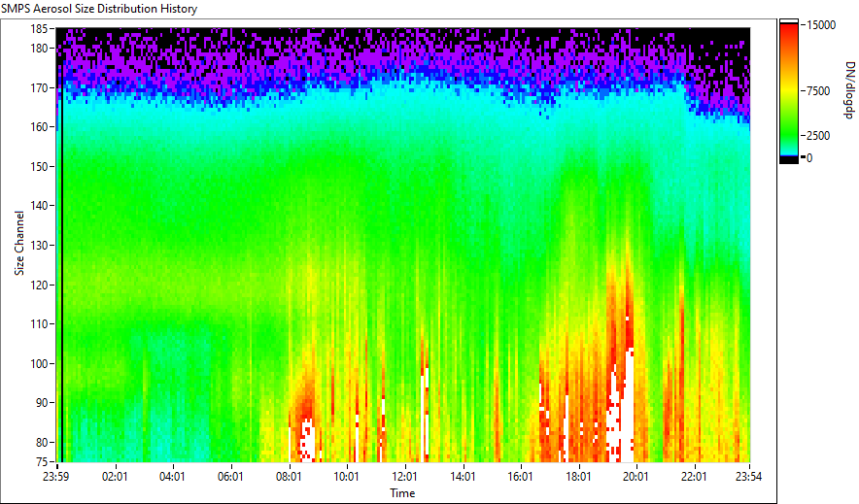Select the 15000 color scale value
The height and width of the screenshot is (504, 859).
click(822, 25)
